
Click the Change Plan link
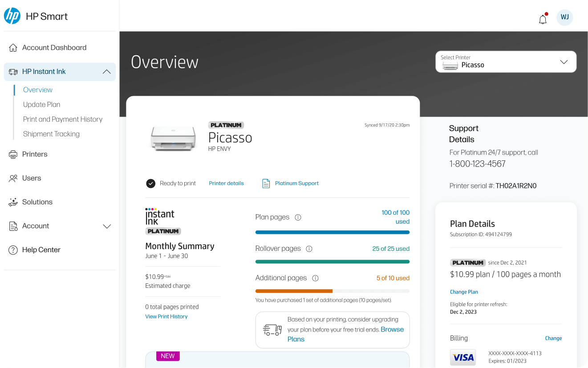(x=464, y=292)
